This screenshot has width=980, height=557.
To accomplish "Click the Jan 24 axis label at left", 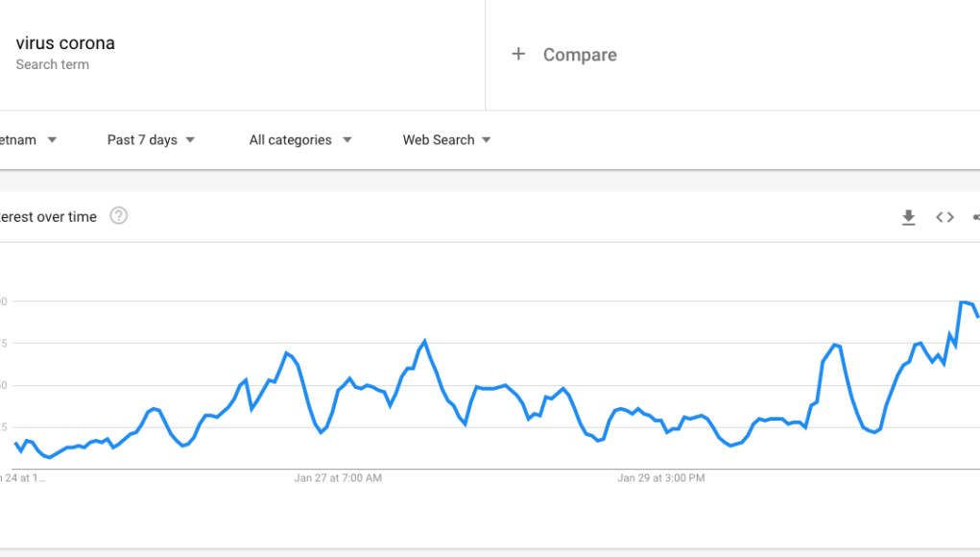I will 22,478.
